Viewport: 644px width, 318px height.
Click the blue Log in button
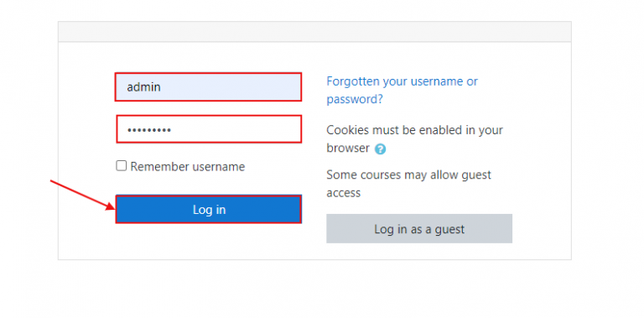(209, 210)
